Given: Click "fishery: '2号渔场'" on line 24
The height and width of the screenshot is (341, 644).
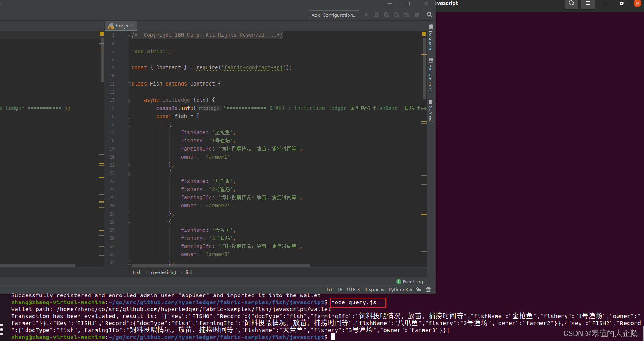Looking at the screenshot, I should (208, 190).
